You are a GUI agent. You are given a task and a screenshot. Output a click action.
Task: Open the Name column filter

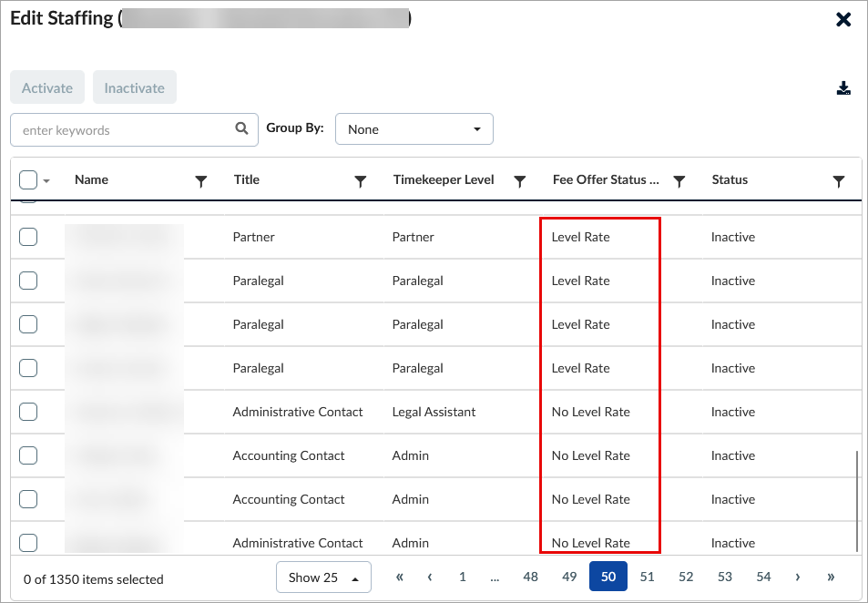click(x=201, y=180)
